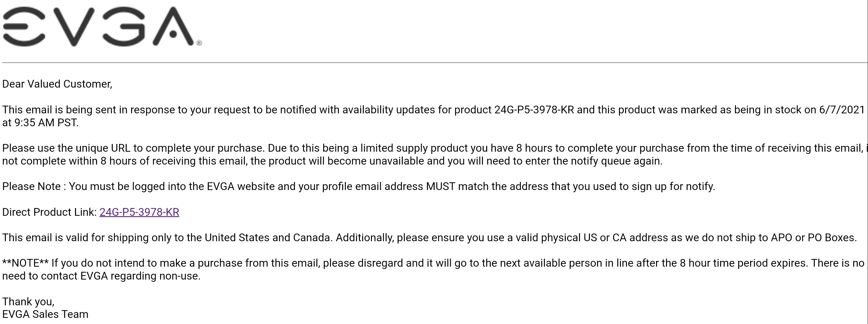This screenshot has width=868, height=324.
Task: Click the "Dear Valued Customer," greeting
Action: click(x=57, y=84)
